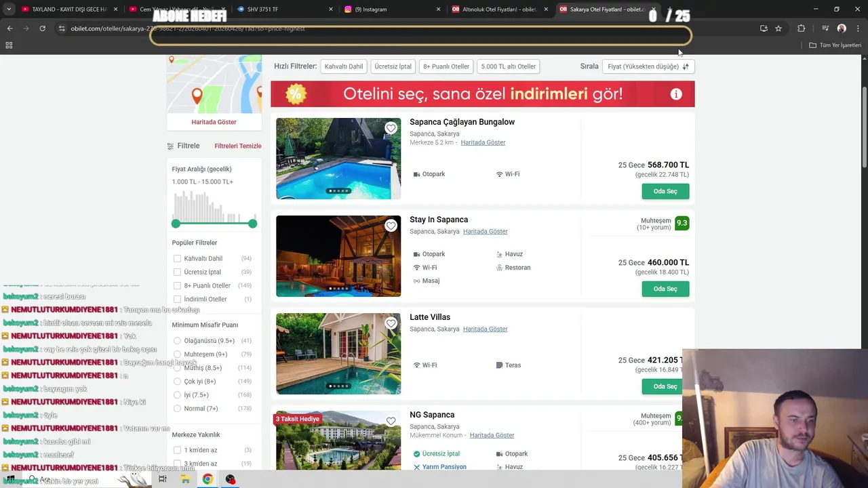
Task: Open Latte Villas photo thumbnail
Action: click(x=338, y=354)
